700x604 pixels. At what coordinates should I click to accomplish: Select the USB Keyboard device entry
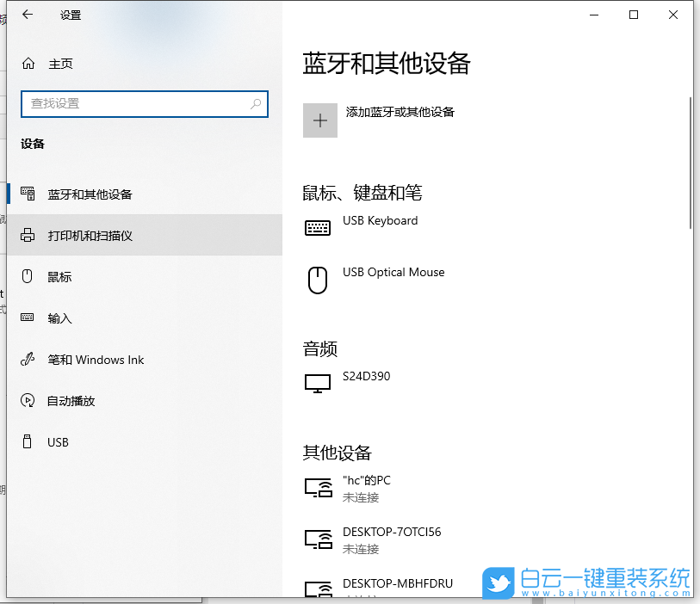[380, 220]
